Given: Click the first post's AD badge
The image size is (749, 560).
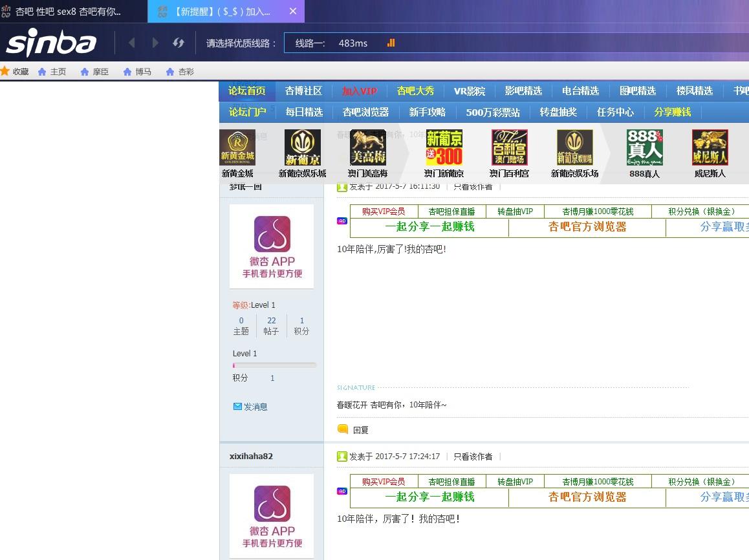Looking at the screenshot, I should pyautogui.click(x=342, y=221).
